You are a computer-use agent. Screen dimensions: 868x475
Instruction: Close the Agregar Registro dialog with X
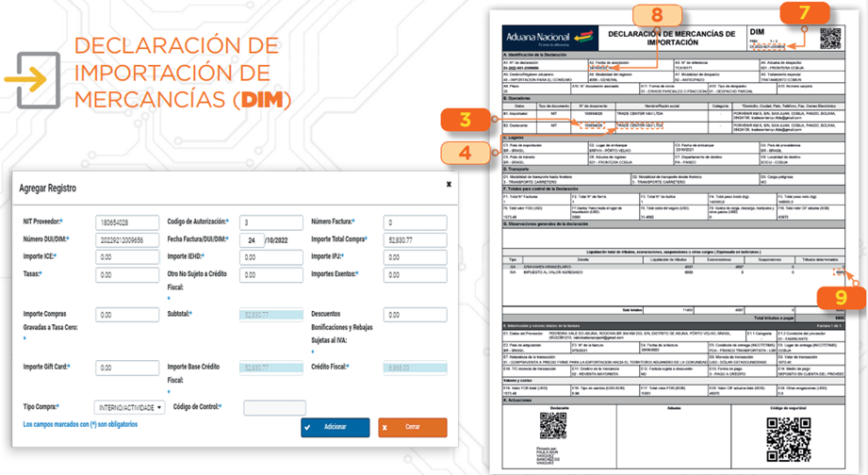pyautogui.click(x=449, y=186)
